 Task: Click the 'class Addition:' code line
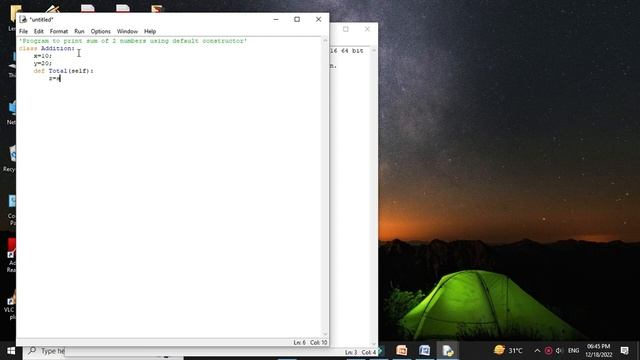coord(47,49)
